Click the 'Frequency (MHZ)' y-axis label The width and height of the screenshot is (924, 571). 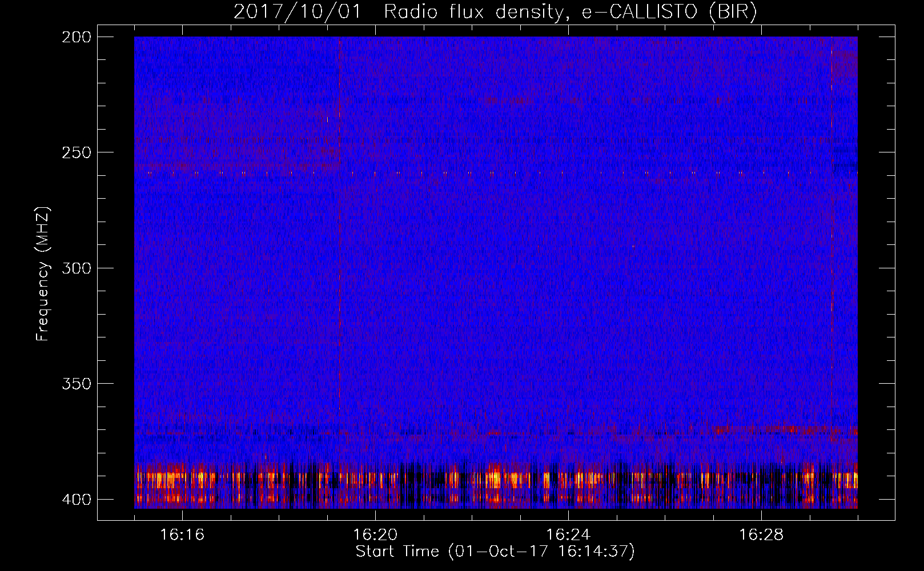[43, 274]
